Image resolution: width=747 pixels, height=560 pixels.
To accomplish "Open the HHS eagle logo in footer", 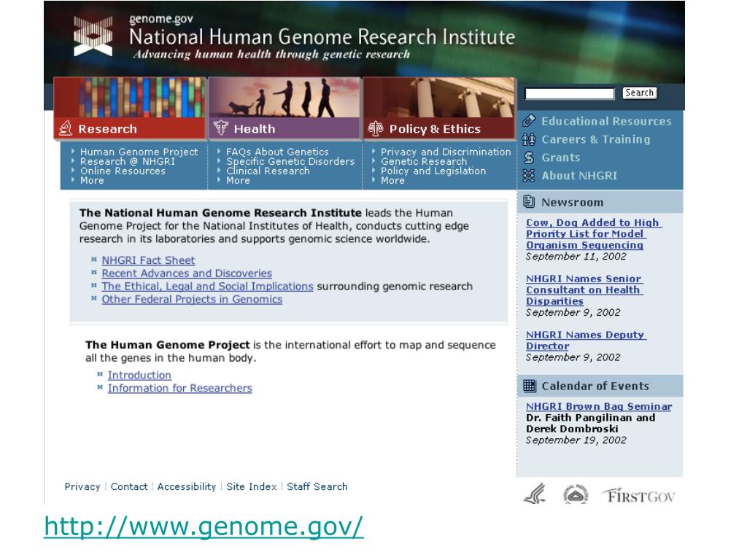I will click(535, 495).
